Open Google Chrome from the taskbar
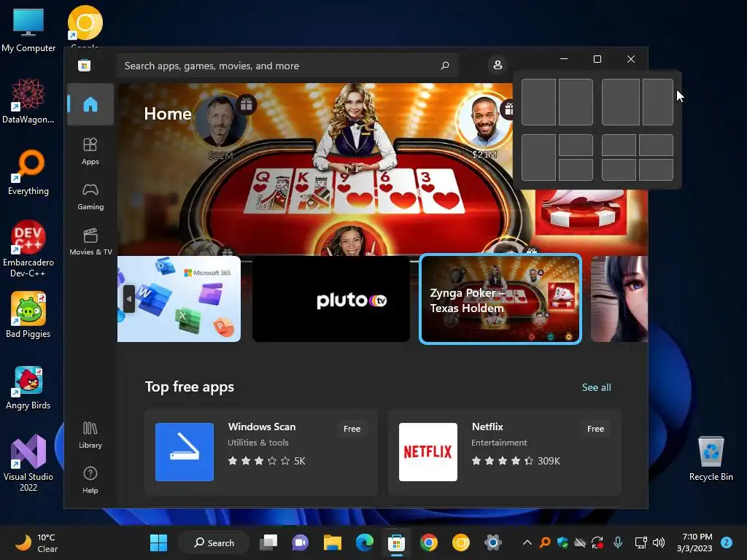The height and width of the screenshot is (560, 747). 429,542
